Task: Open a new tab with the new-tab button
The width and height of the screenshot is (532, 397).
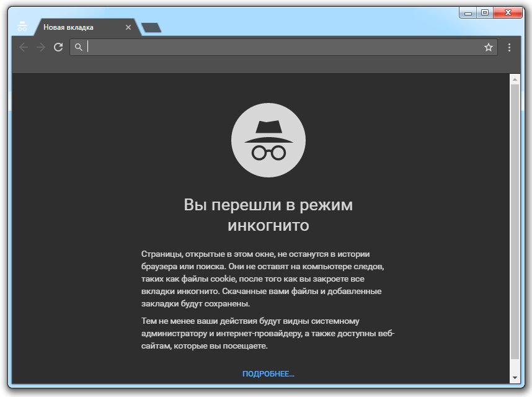Action: click(x=151, y=28)
